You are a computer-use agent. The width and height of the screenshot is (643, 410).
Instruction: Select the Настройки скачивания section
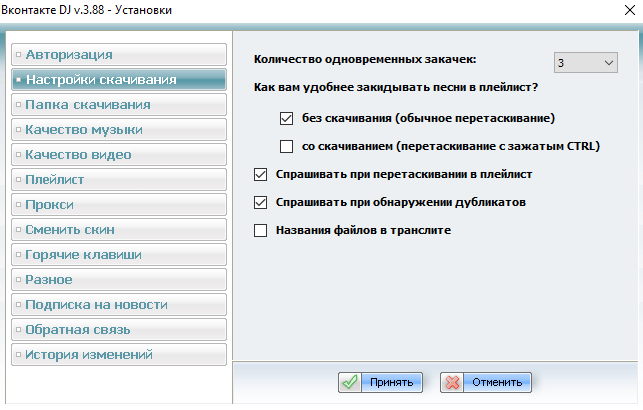[x=119, y=80]
